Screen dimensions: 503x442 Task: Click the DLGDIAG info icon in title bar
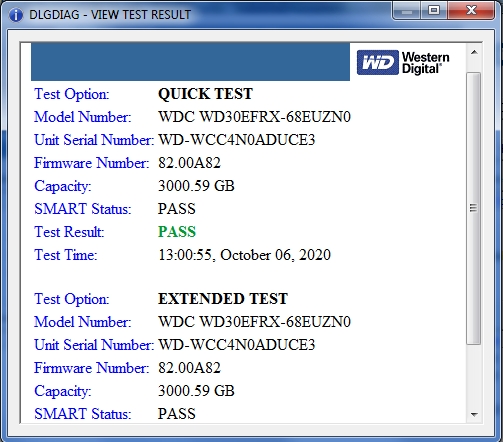(x=16, y=15)
